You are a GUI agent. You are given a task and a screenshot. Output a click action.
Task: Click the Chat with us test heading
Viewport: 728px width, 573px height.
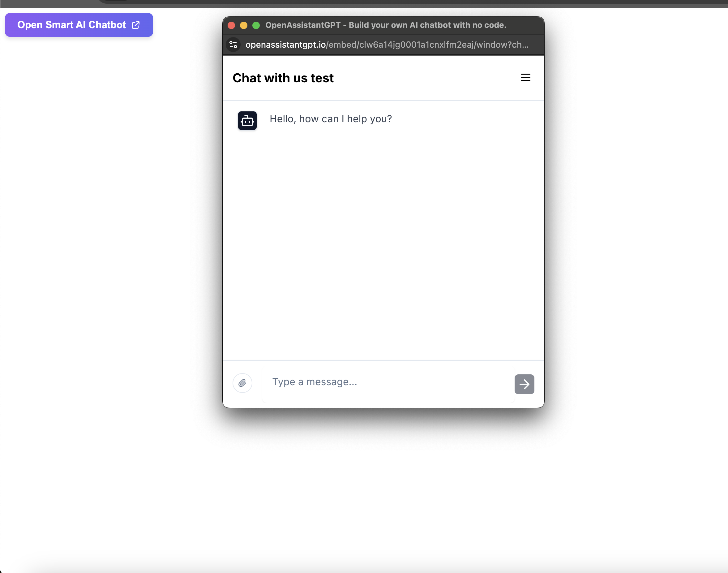(283, 78)
